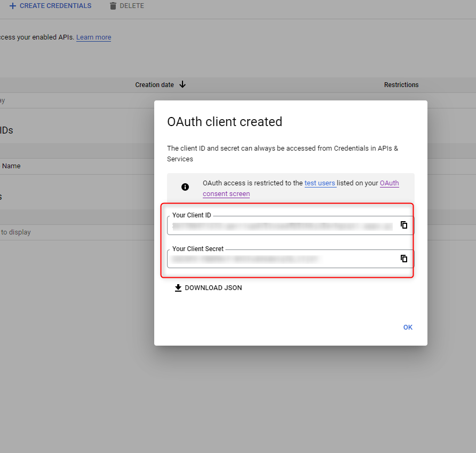Viewport: 476px width, 453px height.
Task: Click the Name column header
Action: click(11, 166)
